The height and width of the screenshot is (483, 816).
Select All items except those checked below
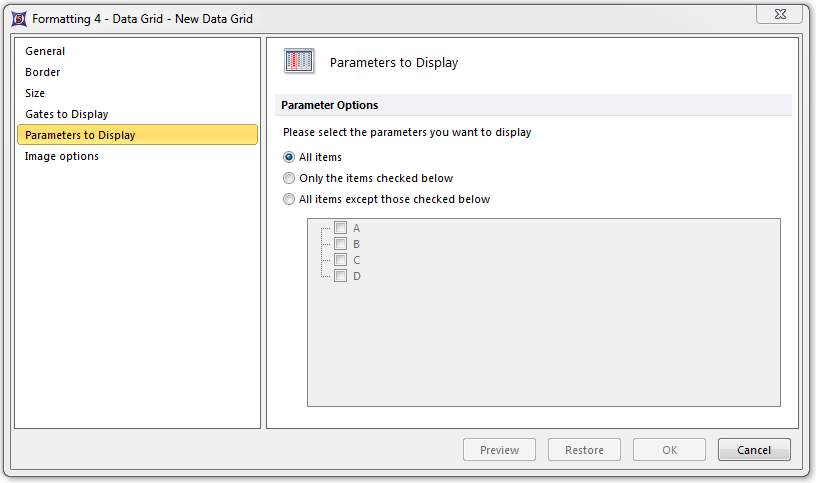pos(290,199)
